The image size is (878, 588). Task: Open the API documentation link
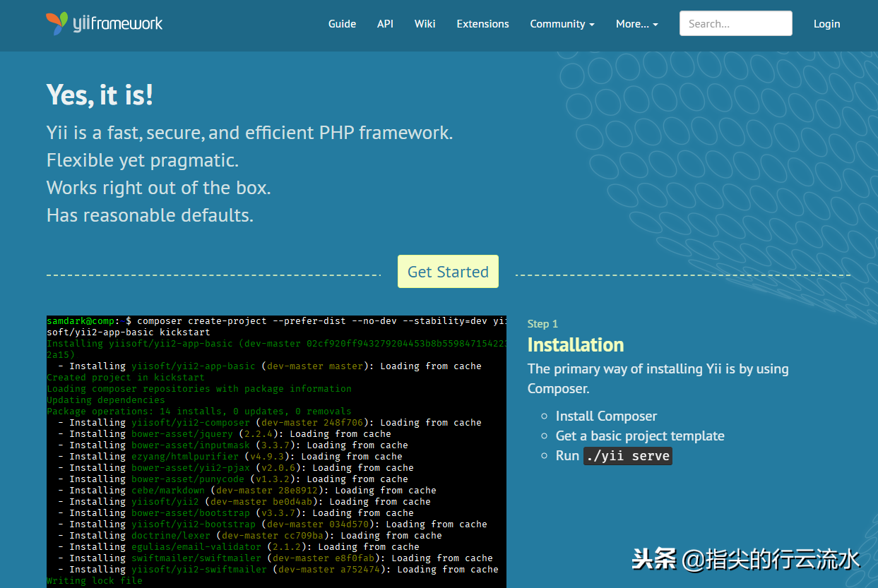click(x=385, y=24)
